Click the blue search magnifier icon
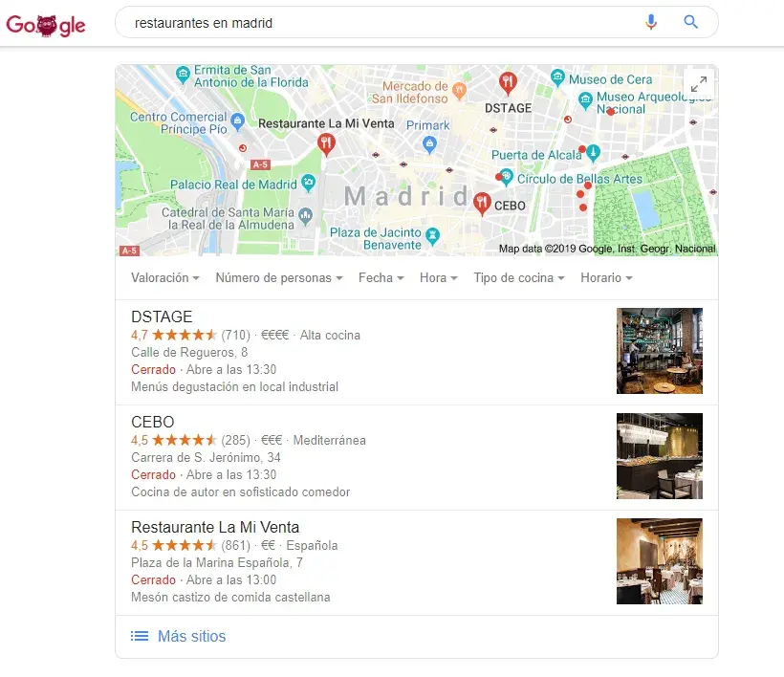784x677 pixels. click(x=690, y=21)
